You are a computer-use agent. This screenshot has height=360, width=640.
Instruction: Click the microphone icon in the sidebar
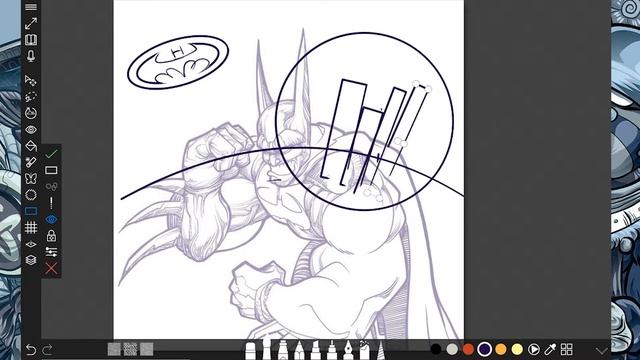click(31, 56)
